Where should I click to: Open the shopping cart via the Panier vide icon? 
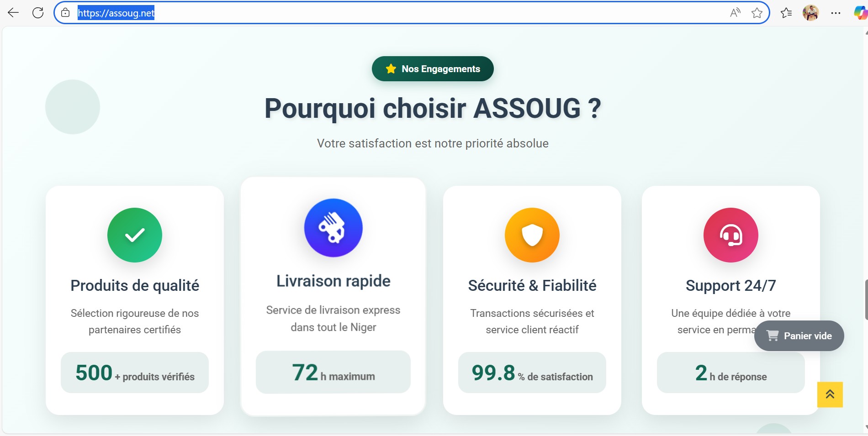773,336
